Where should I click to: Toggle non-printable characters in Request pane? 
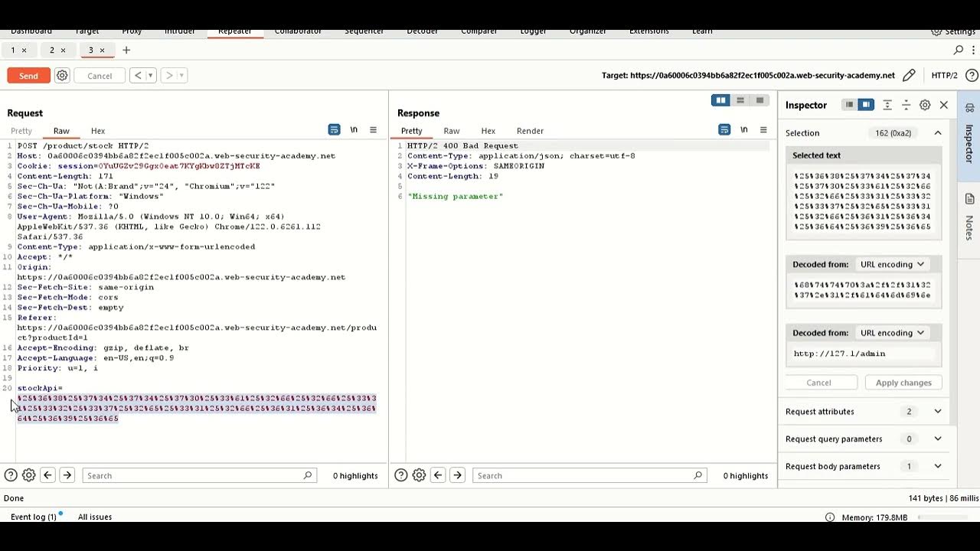354,130
